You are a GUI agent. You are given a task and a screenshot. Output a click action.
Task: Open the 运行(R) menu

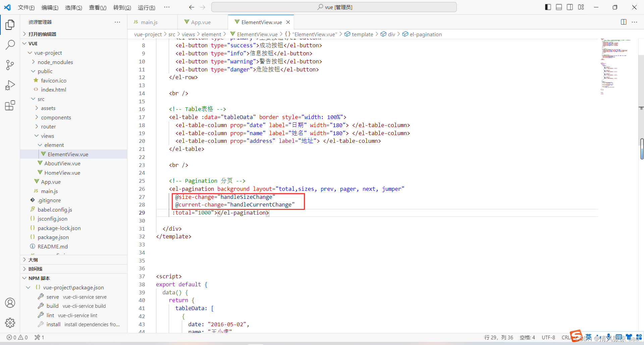click(x=147, y=7)
